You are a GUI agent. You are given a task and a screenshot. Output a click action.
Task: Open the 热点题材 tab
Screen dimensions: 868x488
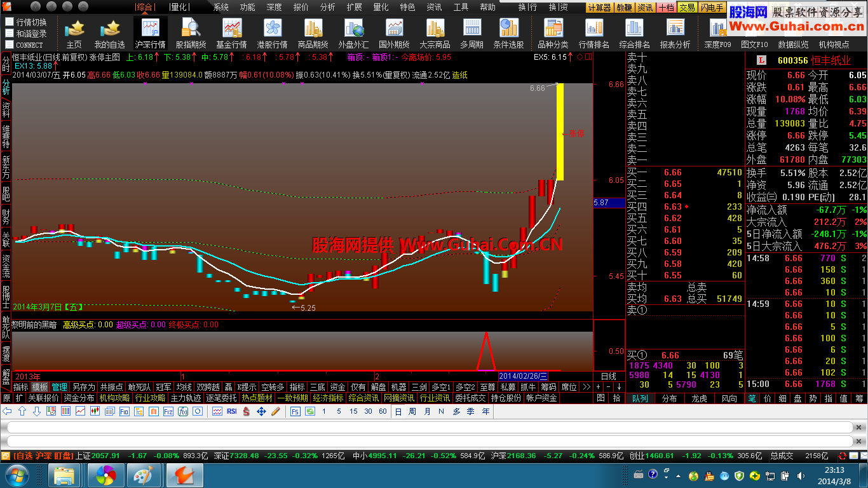coord(256,398)
